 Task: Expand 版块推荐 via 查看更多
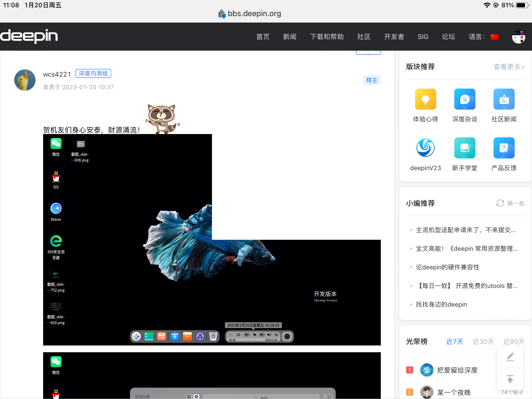[508, 67]
